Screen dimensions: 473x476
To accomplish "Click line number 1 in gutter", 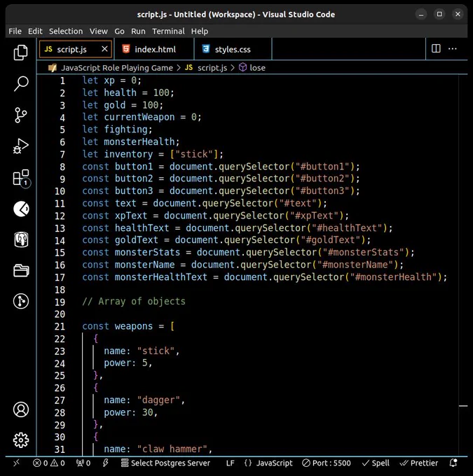I will coord(62,80).
